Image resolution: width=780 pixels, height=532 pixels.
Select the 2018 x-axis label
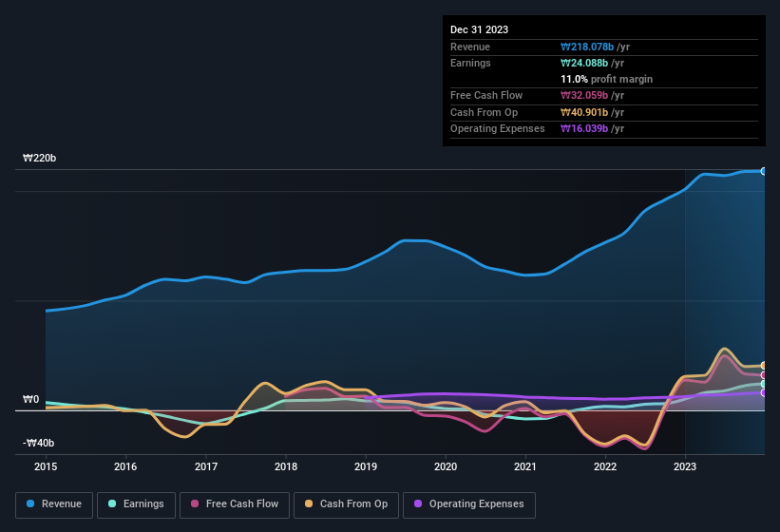(286, 466)
